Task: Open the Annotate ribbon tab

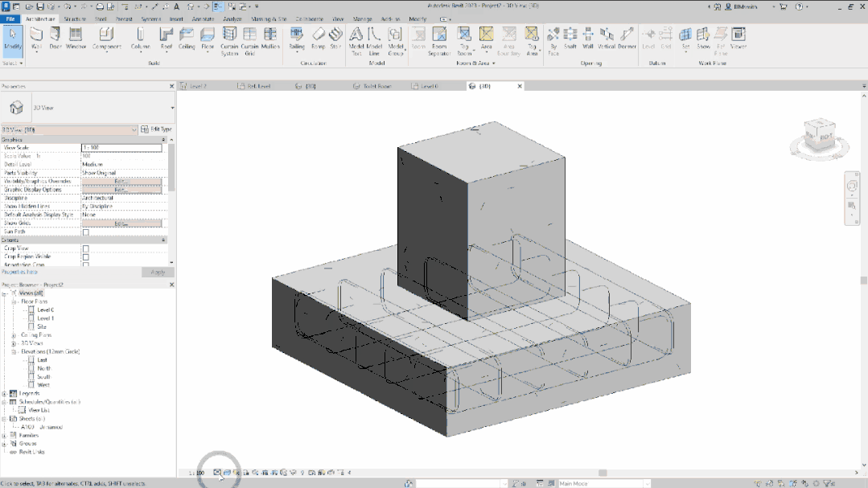Action: point(204,18)
